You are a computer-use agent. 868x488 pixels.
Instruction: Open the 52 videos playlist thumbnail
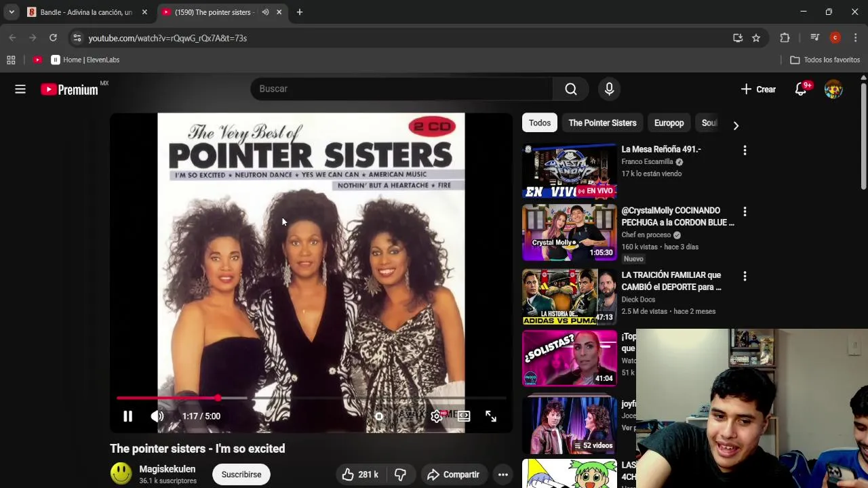[x=570, y=425]
